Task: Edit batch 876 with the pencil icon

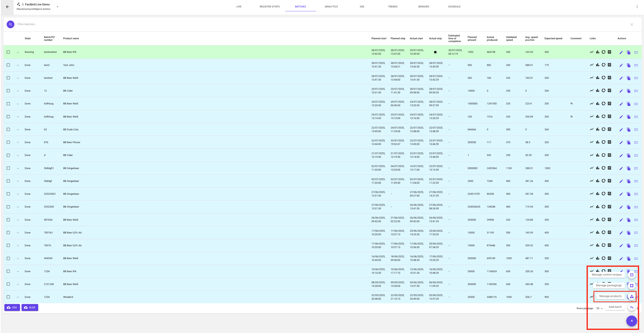Action: point(621,142)
